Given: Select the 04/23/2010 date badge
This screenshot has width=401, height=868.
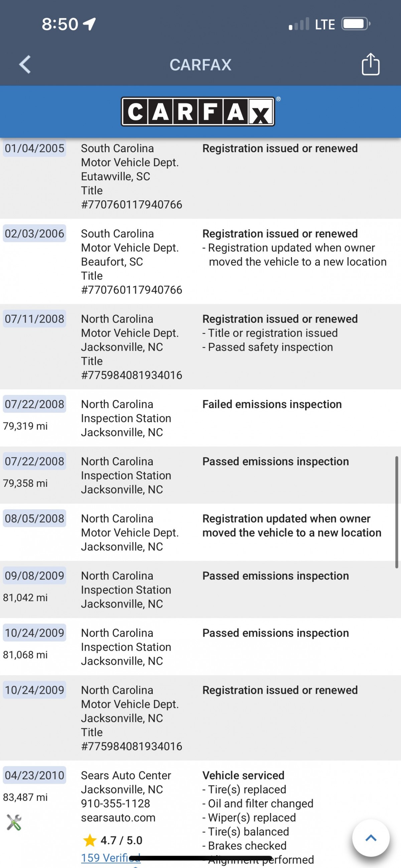Looking at the screenshot, I should (34, 775).
